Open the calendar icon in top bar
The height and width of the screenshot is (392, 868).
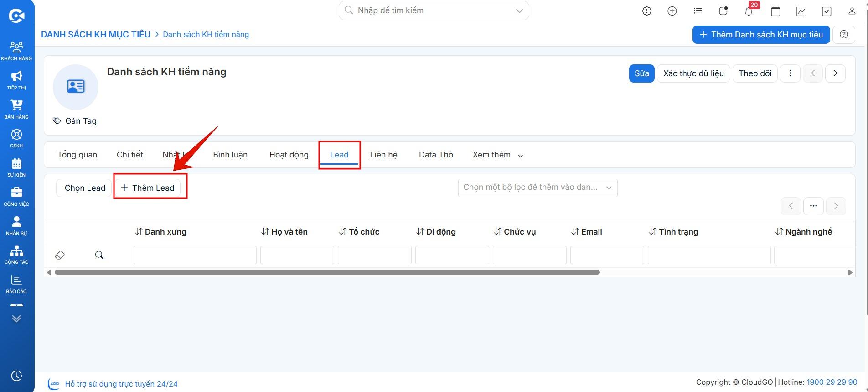(775, 11)
